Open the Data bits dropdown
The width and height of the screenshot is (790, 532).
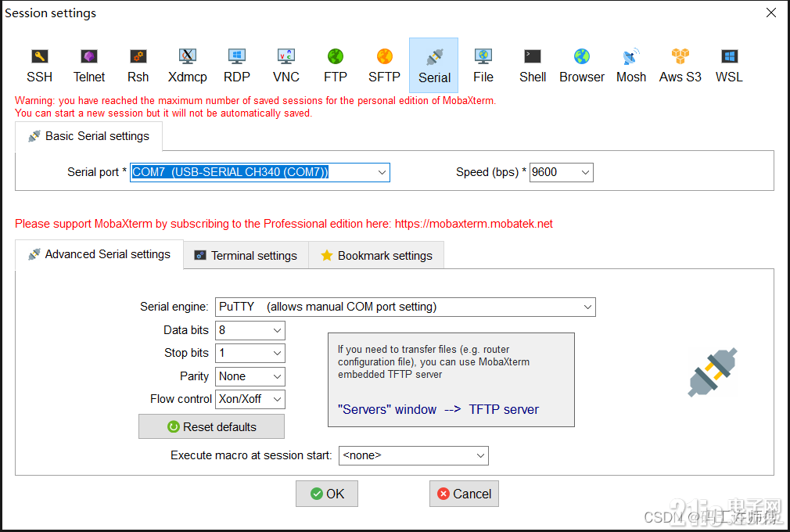coord(250,330)
